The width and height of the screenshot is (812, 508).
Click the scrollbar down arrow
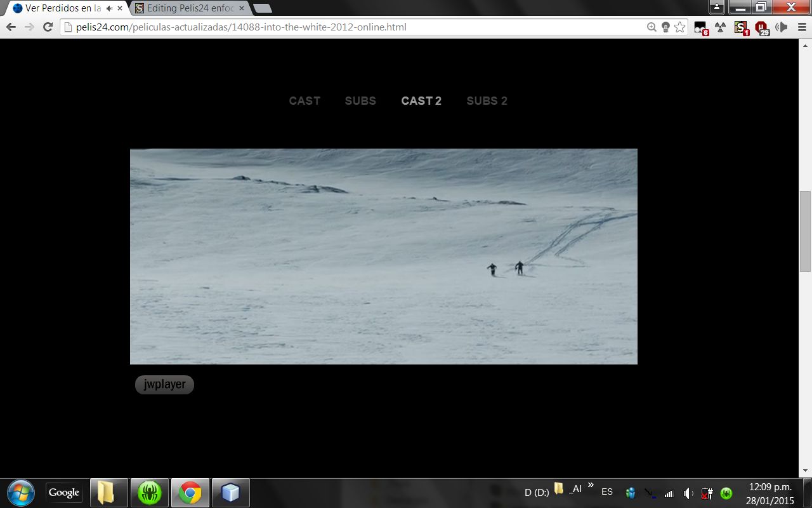pos(805,471)
